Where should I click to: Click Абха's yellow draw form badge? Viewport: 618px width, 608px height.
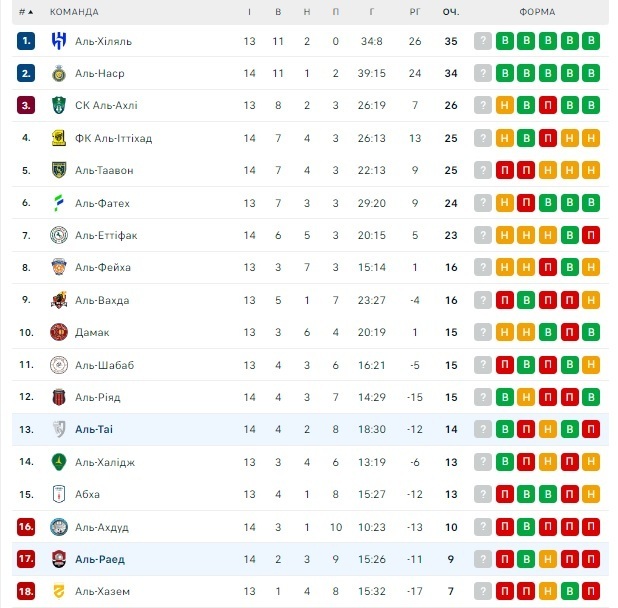coord(591,494)
